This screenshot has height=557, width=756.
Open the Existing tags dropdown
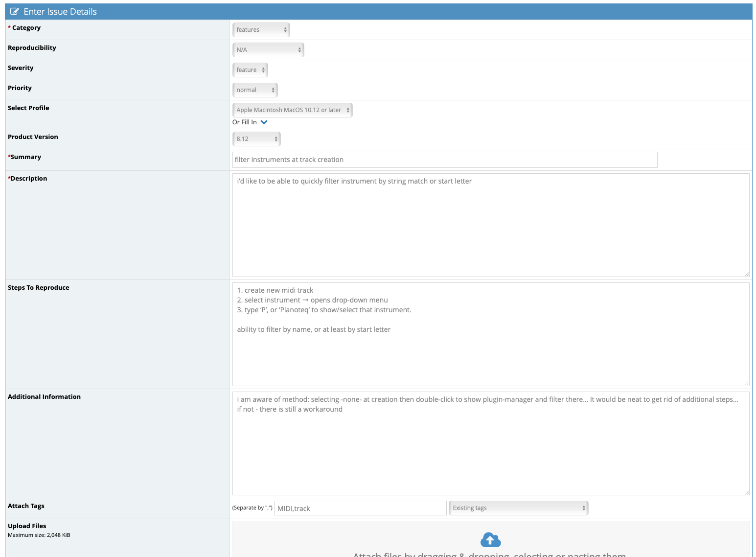(x=518, y=508)
